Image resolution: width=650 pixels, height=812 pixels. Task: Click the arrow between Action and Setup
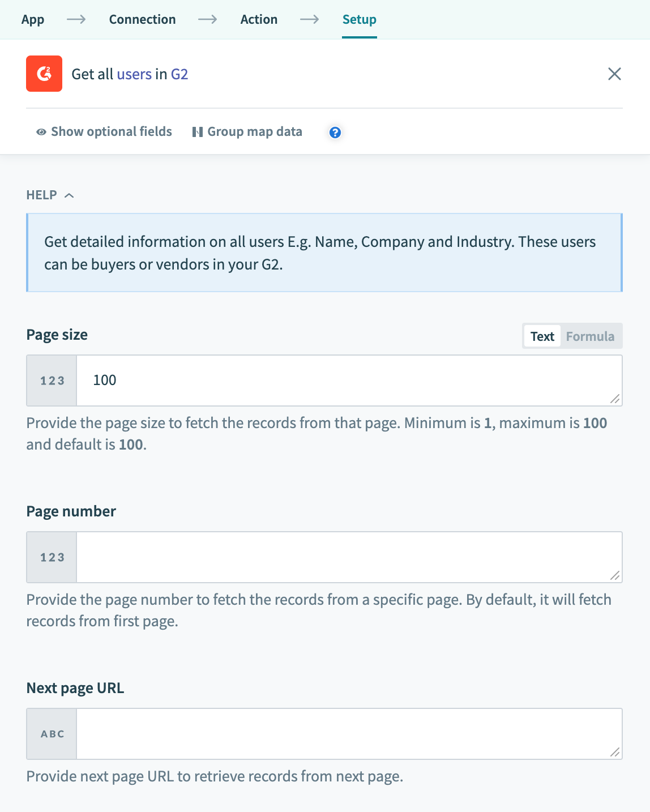tap(309, 19)
